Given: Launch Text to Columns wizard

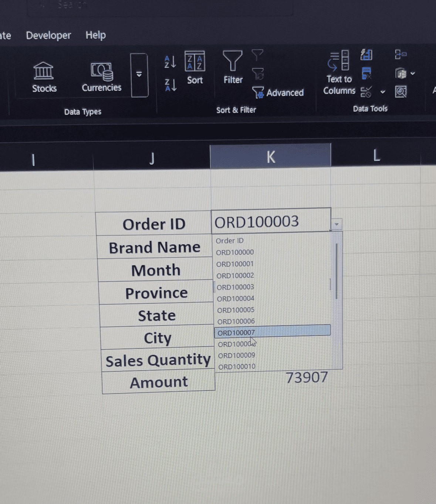Looking at the screenshot, I should [339, 73].
